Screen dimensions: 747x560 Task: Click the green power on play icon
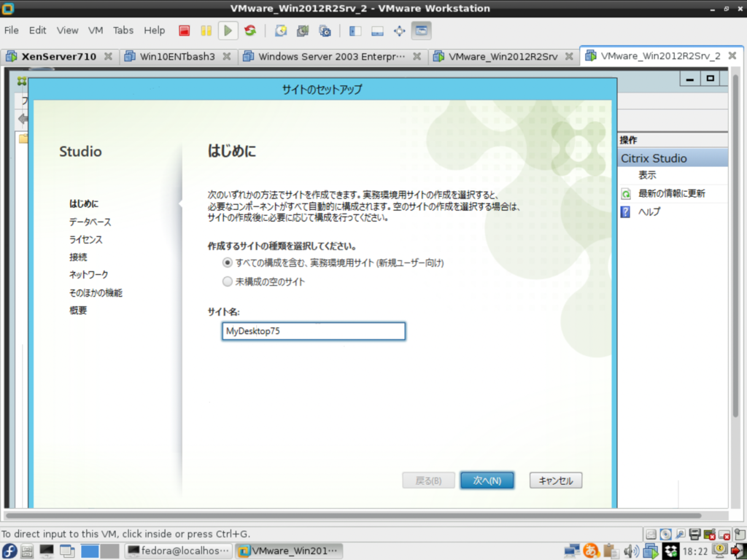point(228,31)
